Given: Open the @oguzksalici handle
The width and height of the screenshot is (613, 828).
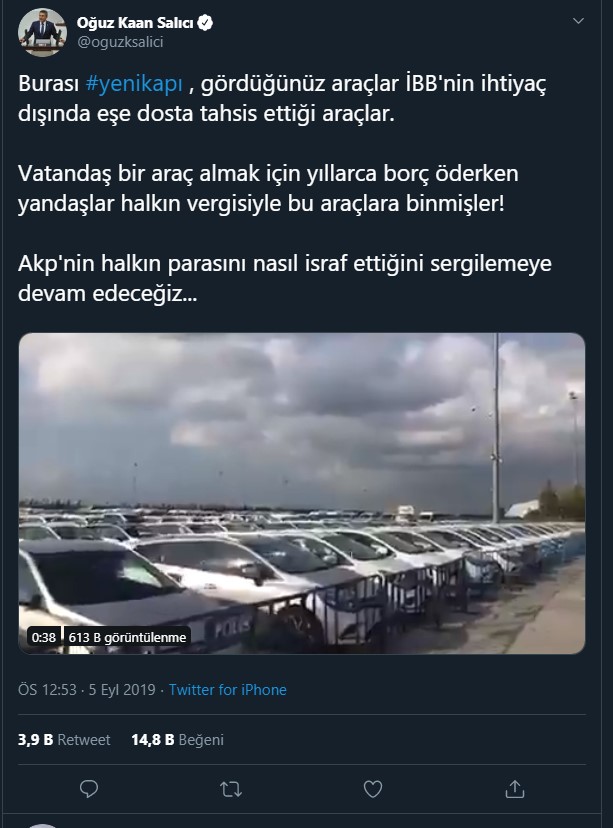Looking at the screenshot, I should (x=120, y=42).
